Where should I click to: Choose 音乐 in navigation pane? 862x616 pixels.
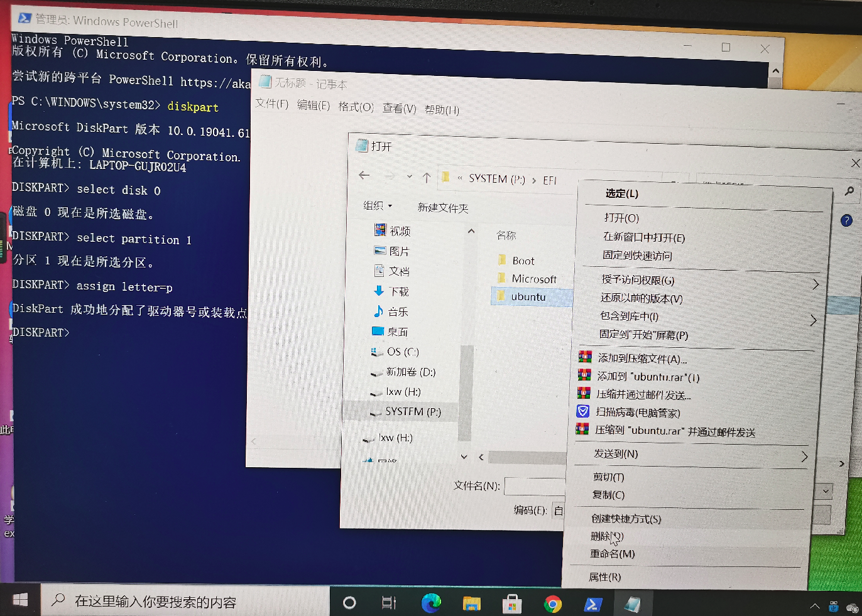click(x=390, y=311)
